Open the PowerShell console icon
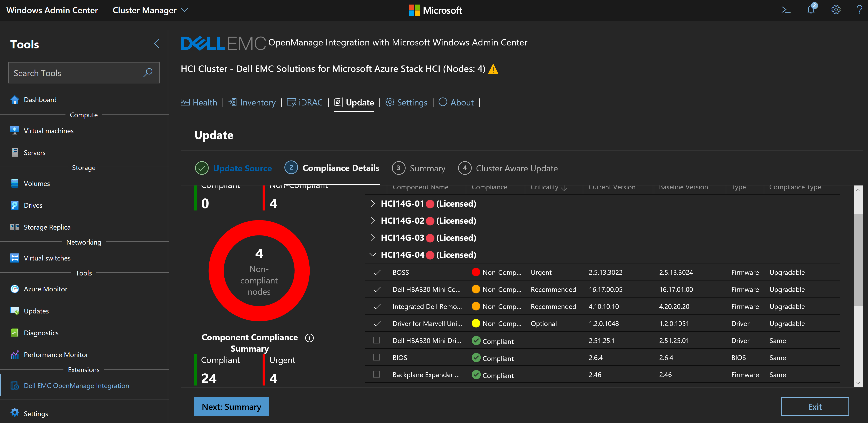 [x=786, y=10]
